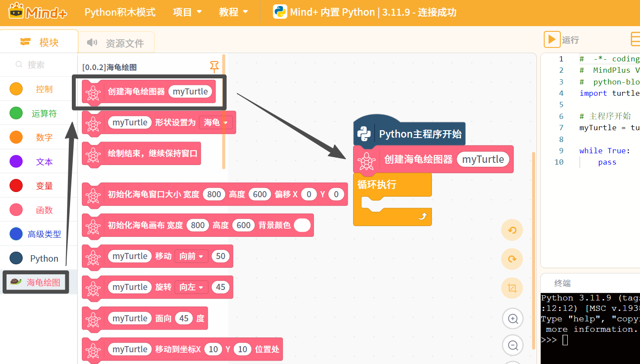Click the Mind+ logo in the header
Screen dimensions: 640x364
tap(38, 12)
